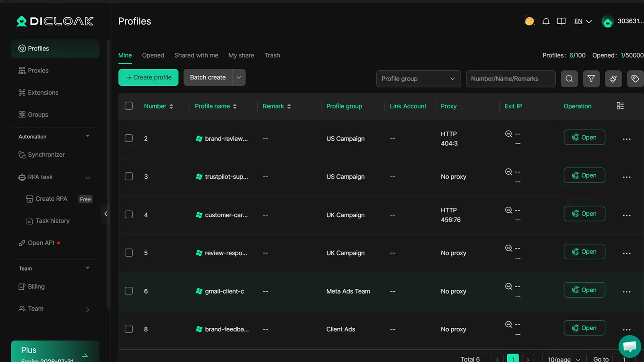The width and height of the screenshot is (644, 362).
Task: Open the tag management icon
Action: point(635,79)
